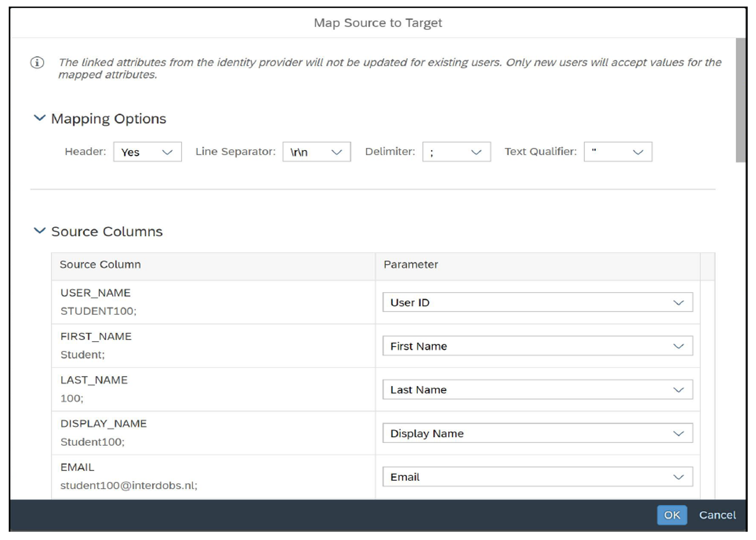Collapse the Mapping Options section chevron
This screenshot has height=540, width=756.
[39, 118]
